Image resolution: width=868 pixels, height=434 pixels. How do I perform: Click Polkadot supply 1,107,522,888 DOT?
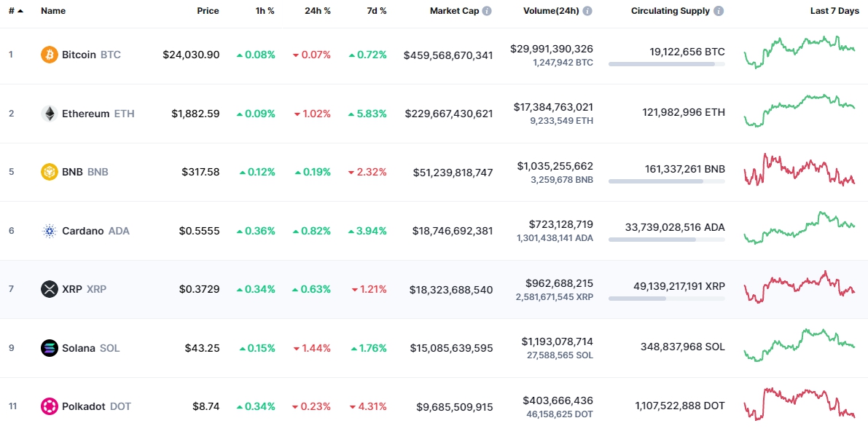pos(681,406)
